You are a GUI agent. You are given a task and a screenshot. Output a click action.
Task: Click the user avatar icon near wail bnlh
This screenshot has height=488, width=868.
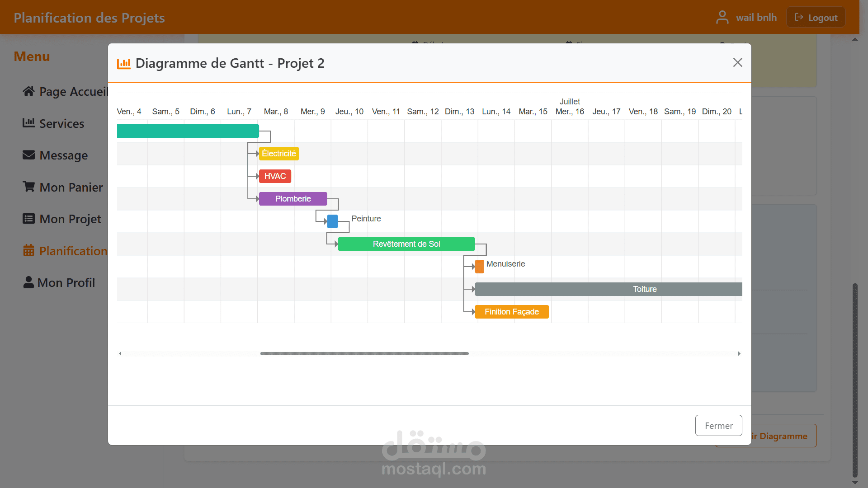[722, 18]
